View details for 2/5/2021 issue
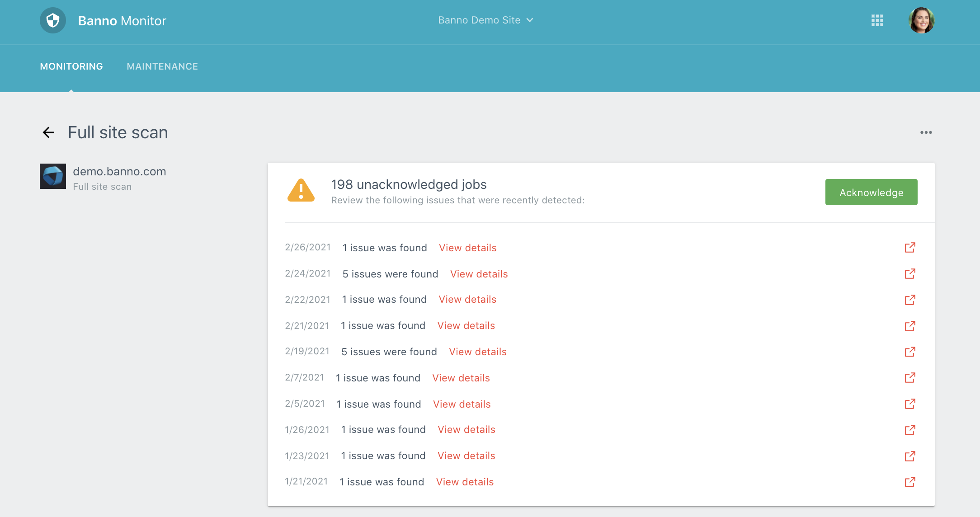980x517 pixels. [462, 404]
